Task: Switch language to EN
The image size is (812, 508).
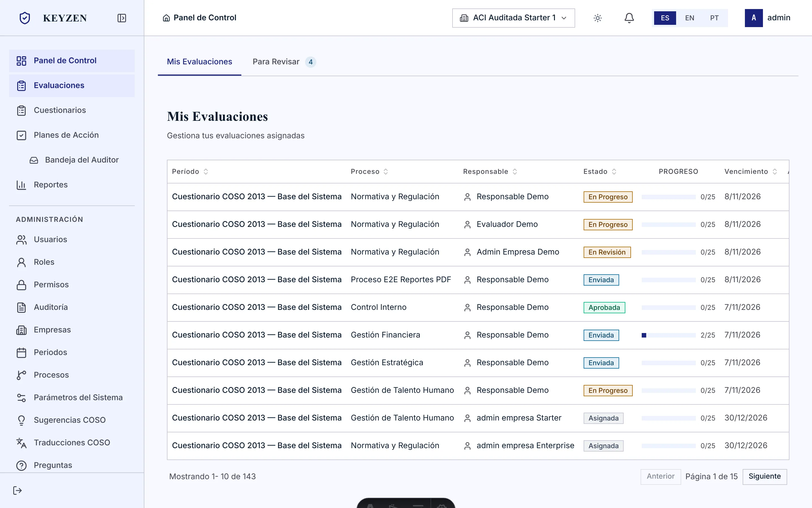Action: tap(690, 18)
